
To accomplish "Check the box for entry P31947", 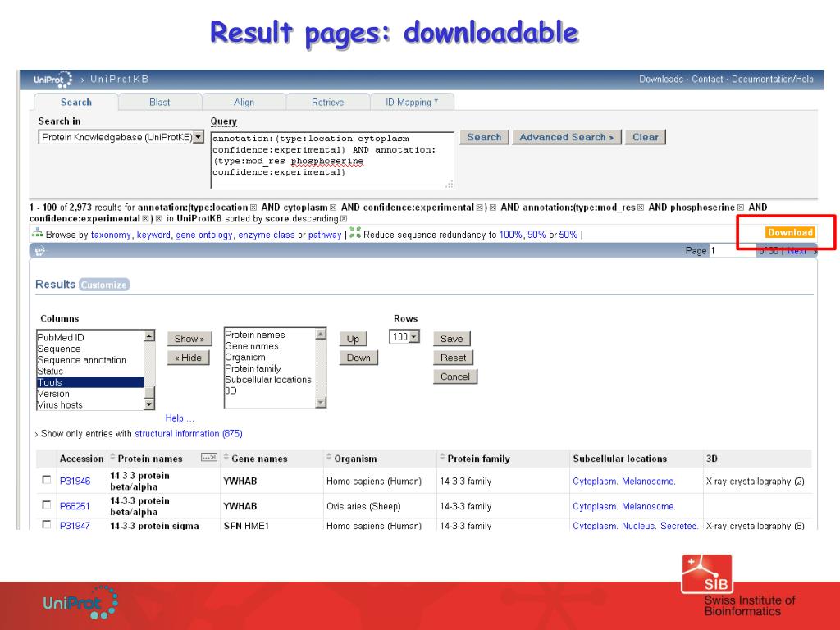I will pyautogui.click(x=47, y=524).
